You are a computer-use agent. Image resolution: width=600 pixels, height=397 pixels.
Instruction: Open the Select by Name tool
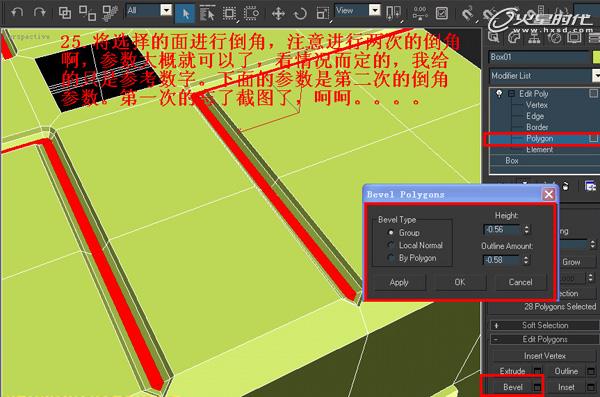(207, 13)
